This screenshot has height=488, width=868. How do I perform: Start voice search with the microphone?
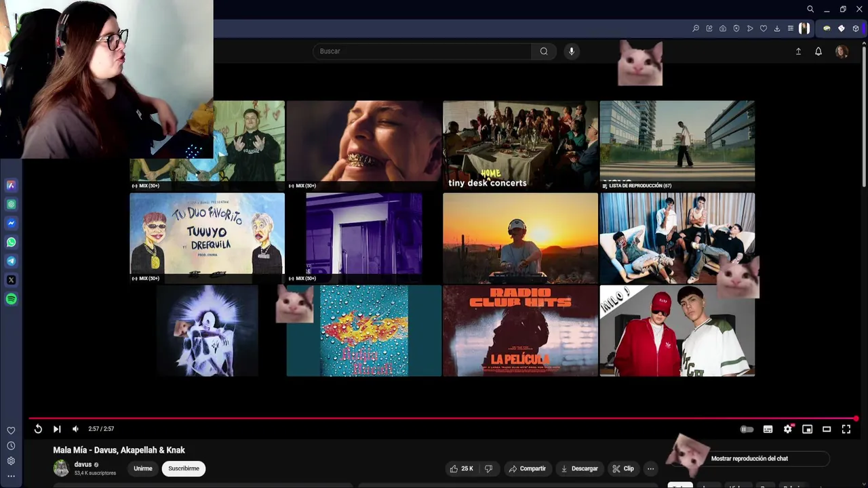[x=572, y=52]
